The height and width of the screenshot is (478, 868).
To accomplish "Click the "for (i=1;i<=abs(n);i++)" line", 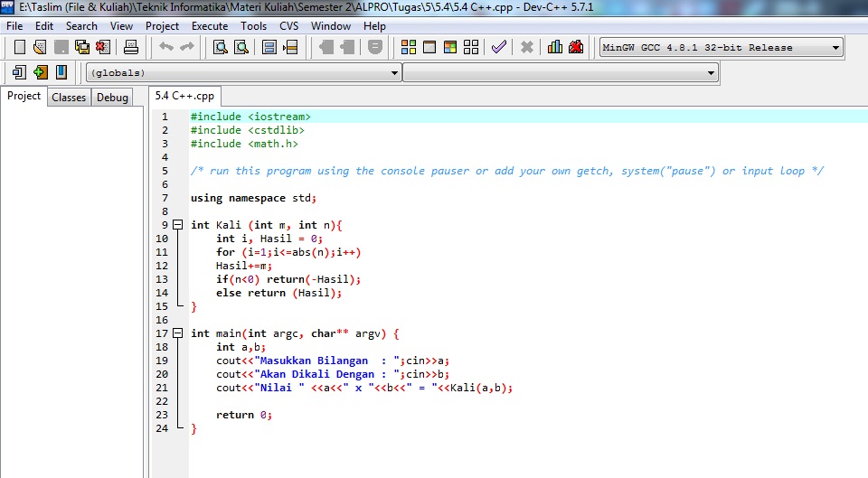I will (x=288, y=252).
